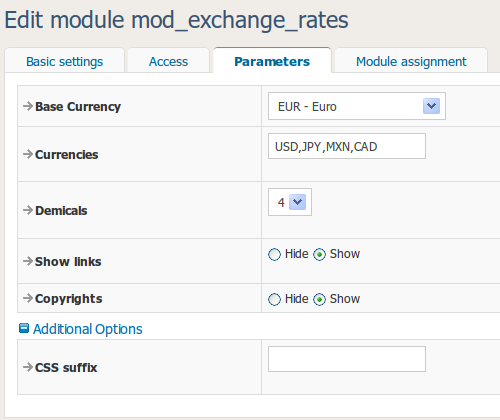Click the arrow icon beside CSS suffix
500x420 pixels.
[28, 367]
